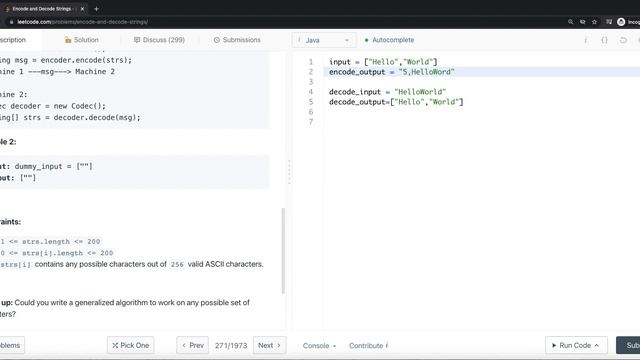The width and height of the screenshot is (640, 360).
Task: Open the Java language dropdown
Action: [324, 40]
